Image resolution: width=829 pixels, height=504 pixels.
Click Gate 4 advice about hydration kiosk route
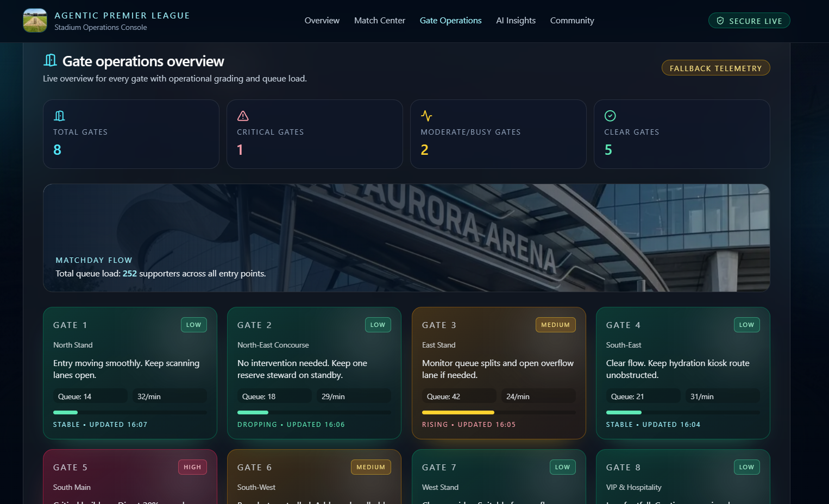678,369
